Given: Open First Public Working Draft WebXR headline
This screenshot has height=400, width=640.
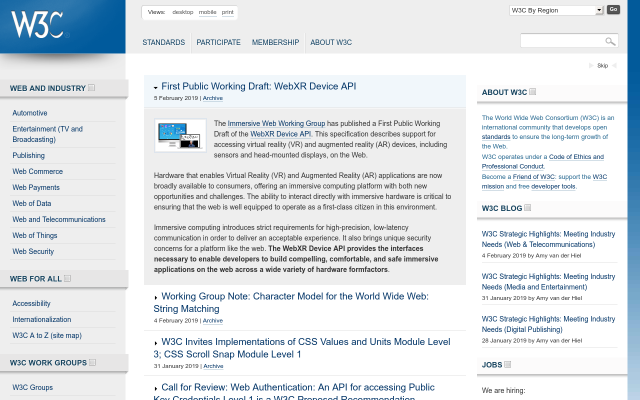Looking at the screenshot, I should coord(259,87).
